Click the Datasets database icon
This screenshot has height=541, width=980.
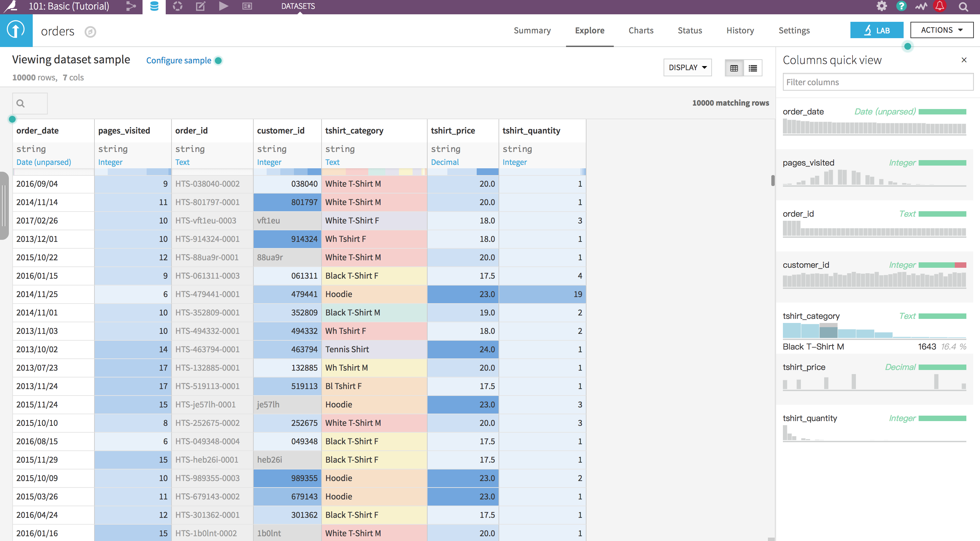[154, 6]
